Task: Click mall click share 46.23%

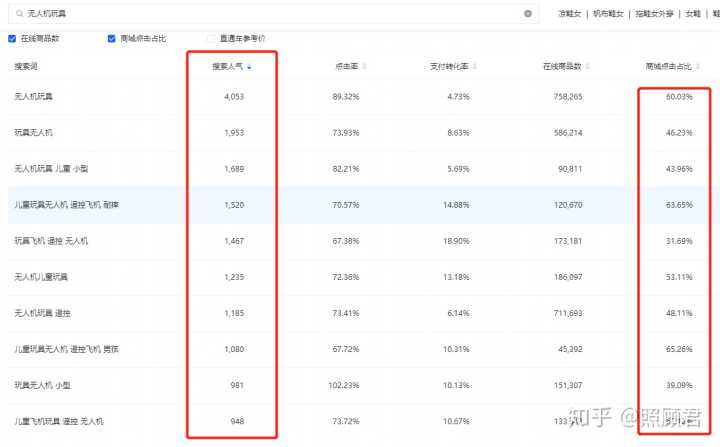Action: (679, 133)
